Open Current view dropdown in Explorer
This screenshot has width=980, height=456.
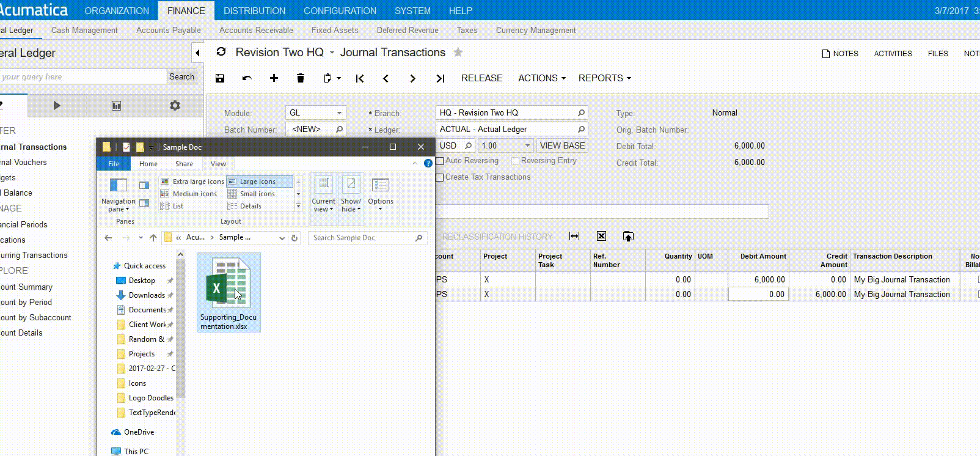tap(323, 194)
